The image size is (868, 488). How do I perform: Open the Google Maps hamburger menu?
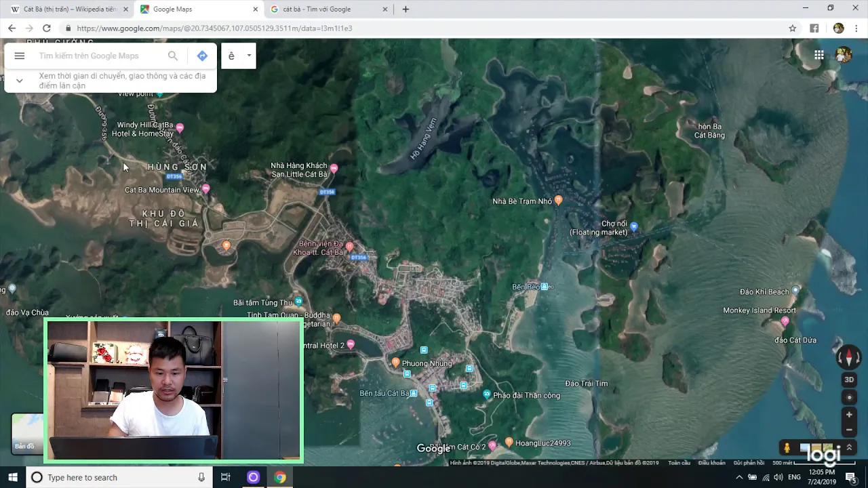coord(20,56)
